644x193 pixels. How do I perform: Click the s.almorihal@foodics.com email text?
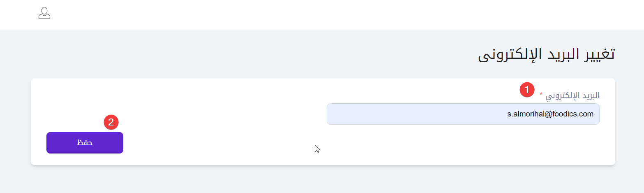click(x=550, y=114)
